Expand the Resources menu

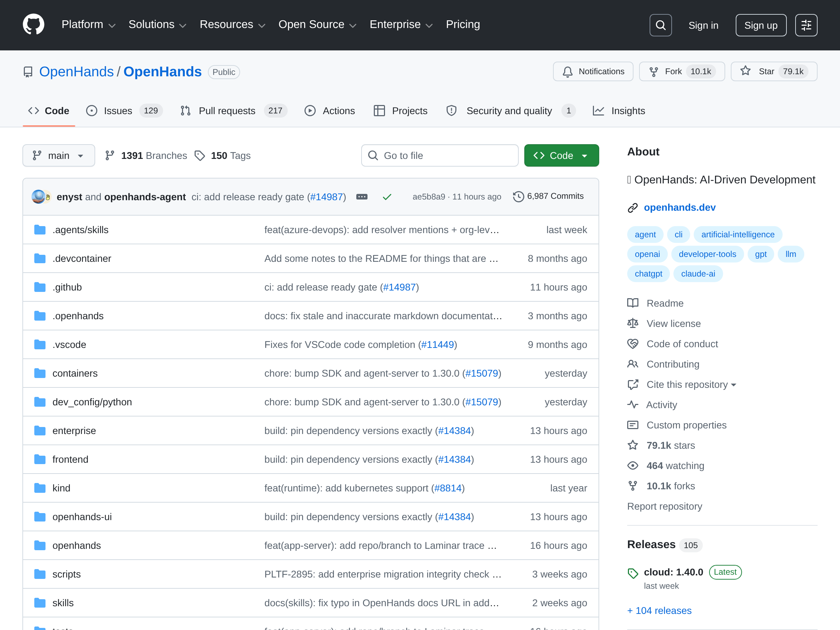pyautogui.click(x=232, y=25)
